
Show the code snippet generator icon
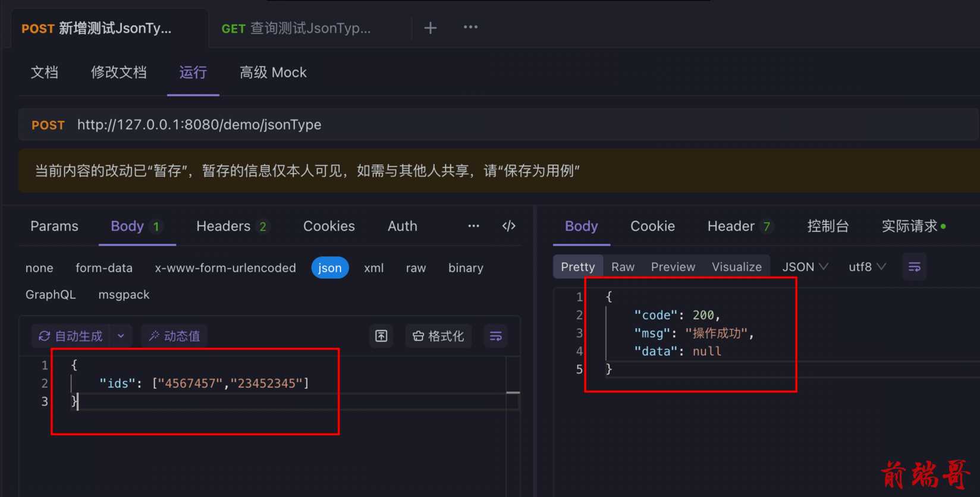point(509,226)
